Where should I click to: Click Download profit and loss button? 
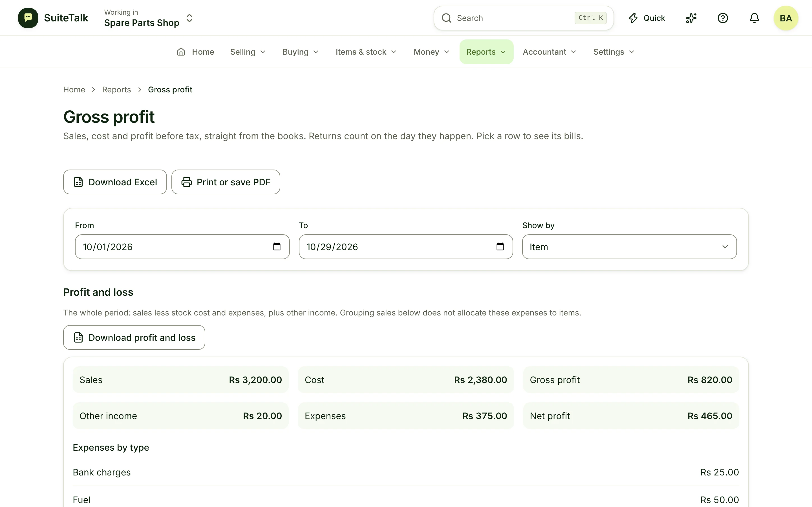(134, 337)
